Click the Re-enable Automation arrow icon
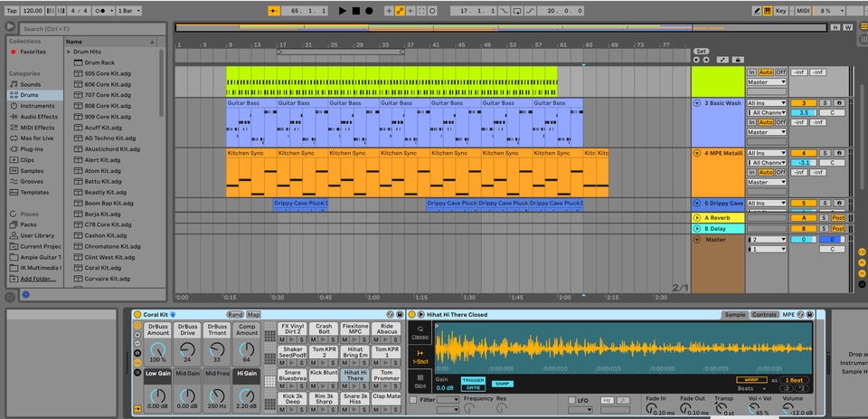 tap(410, 11)
